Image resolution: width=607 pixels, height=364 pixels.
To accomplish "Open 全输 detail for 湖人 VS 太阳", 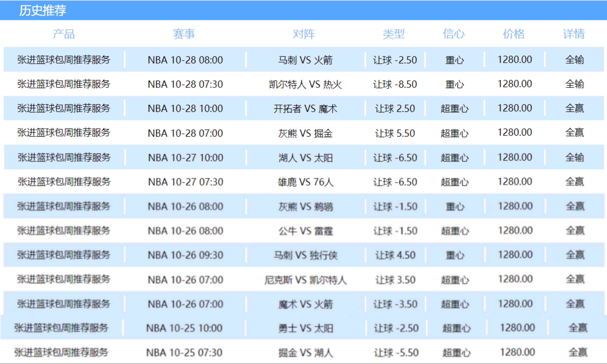I will 575,157.
